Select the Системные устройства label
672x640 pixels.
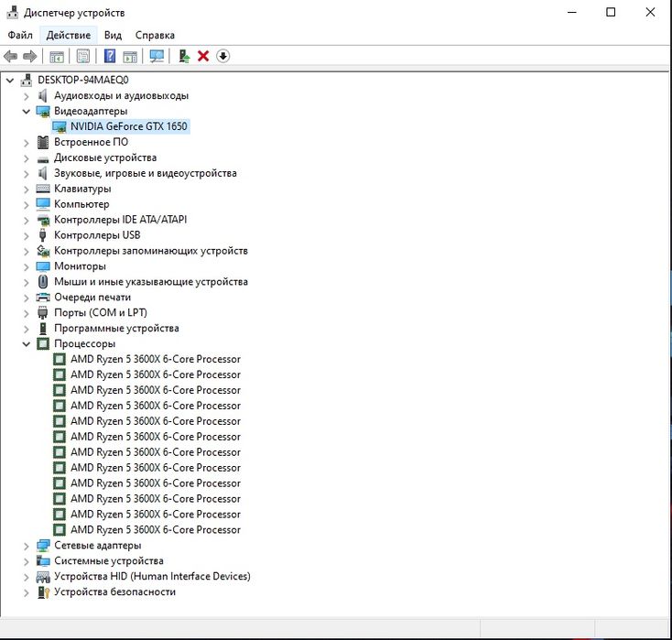point(109,561)
